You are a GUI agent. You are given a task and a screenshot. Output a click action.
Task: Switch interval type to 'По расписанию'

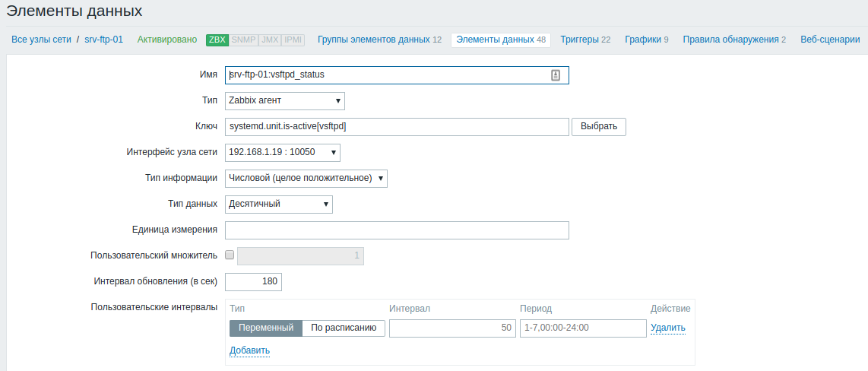click(x=344, y=328)
